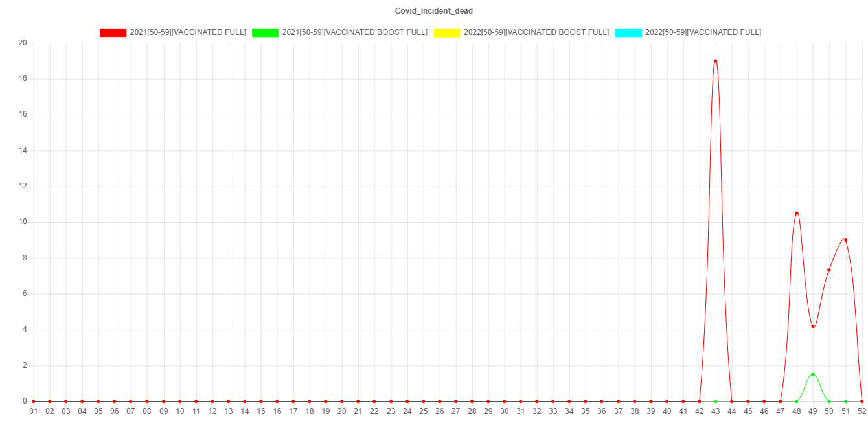Select the red peak point at week 43

click(715, 61)
